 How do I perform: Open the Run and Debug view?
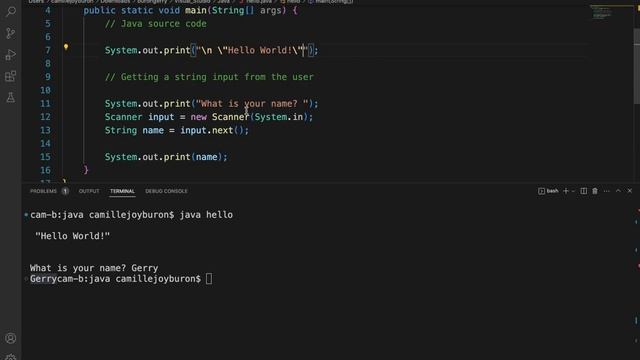(11, 55)
